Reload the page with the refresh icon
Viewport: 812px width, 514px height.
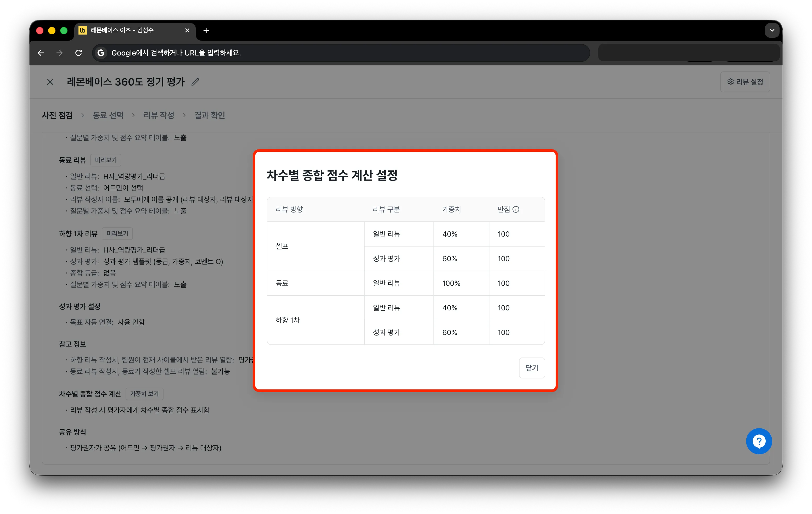tap(78, 53)
